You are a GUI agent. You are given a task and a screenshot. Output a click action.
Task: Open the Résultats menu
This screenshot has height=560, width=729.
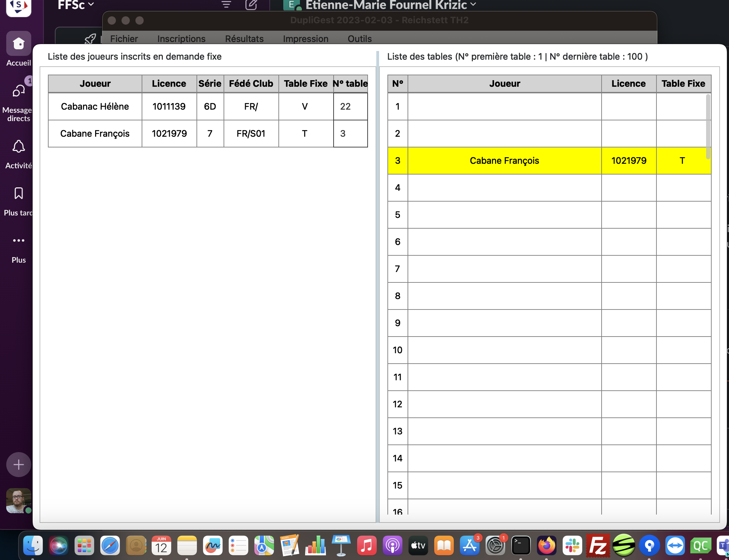click(x=244, y=39)
